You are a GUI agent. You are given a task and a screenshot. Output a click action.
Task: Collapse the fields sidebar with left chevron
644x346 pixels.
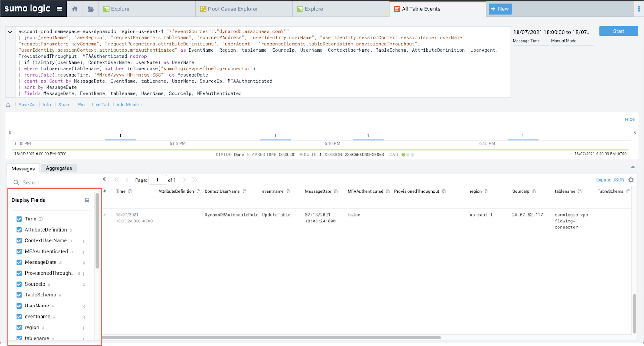[105, 179]
